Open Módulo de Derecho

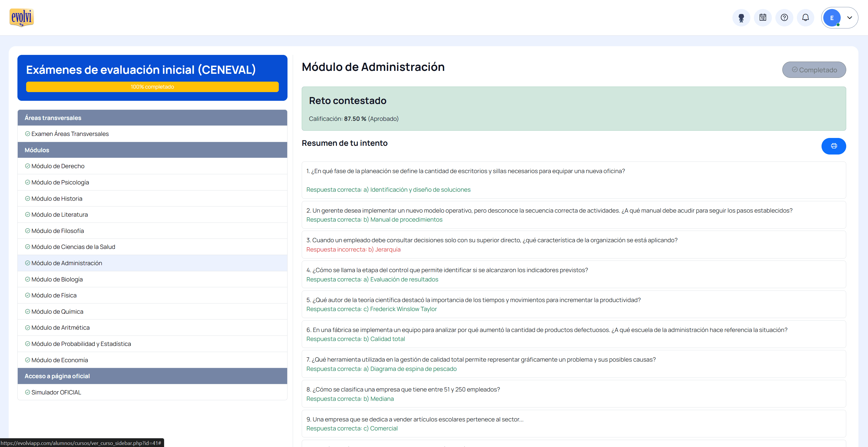152,166
